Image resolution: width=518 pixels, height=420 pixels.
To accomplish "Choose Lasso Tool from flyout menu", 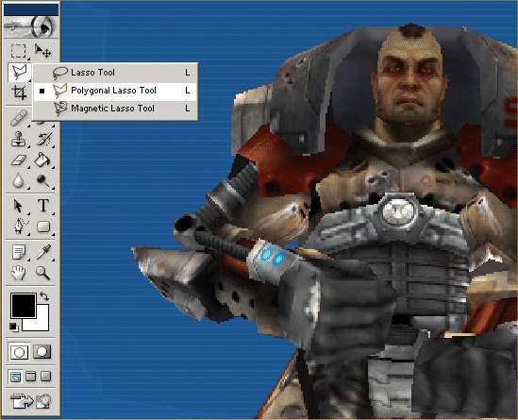I will [x=115, y=73].
